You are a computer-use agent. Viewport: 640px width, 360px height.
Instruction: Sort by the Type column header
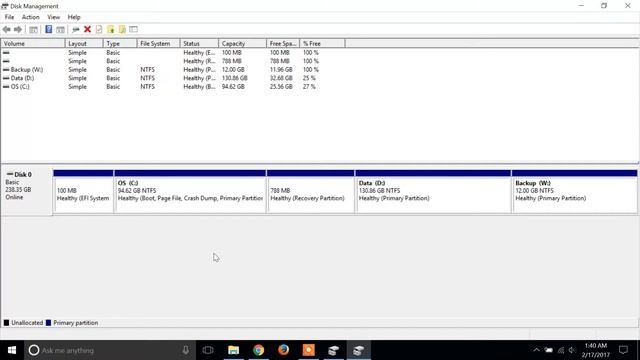[x=120, y=43]
